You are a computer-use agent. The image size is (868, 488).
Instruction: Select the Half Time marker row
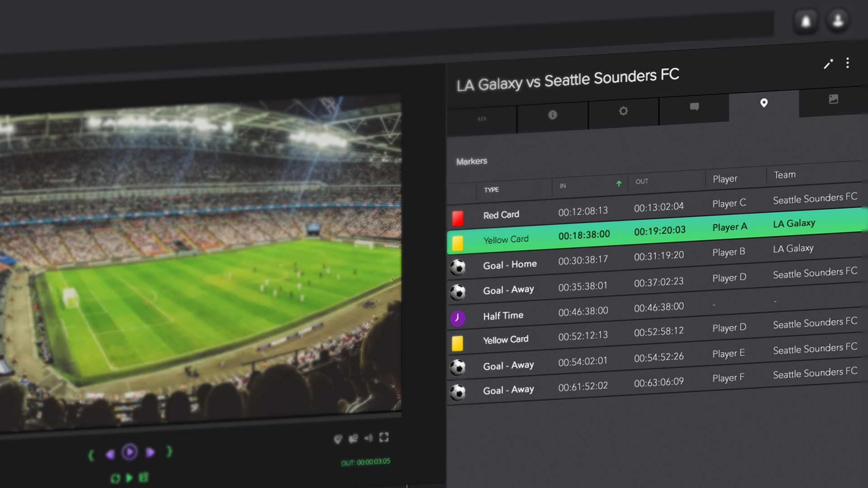tap(654, 310)
